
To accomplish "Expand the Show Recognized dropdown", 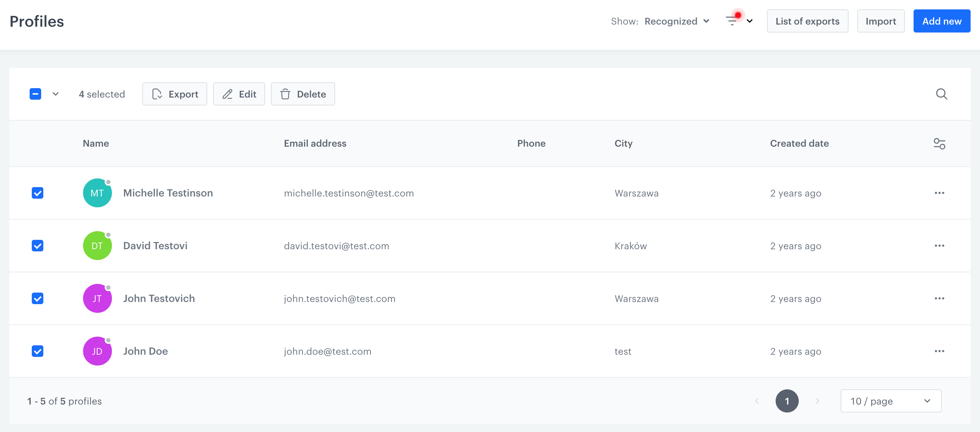I will [x=677, y=22].
